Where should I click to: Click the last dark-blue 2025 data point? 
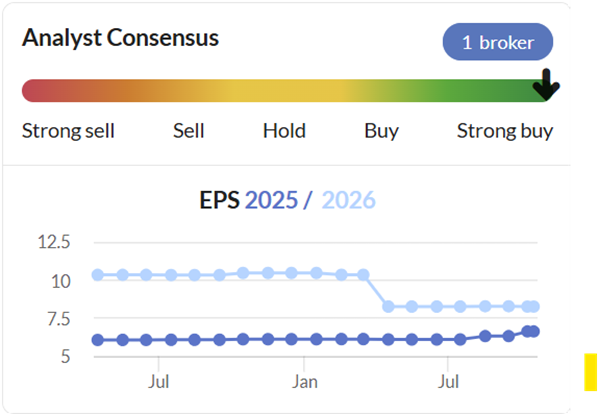pos(534,332)
